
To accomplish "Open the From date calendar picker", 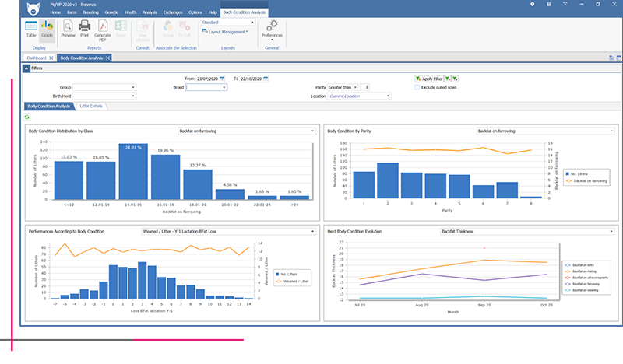I will (x=222, y=79).
